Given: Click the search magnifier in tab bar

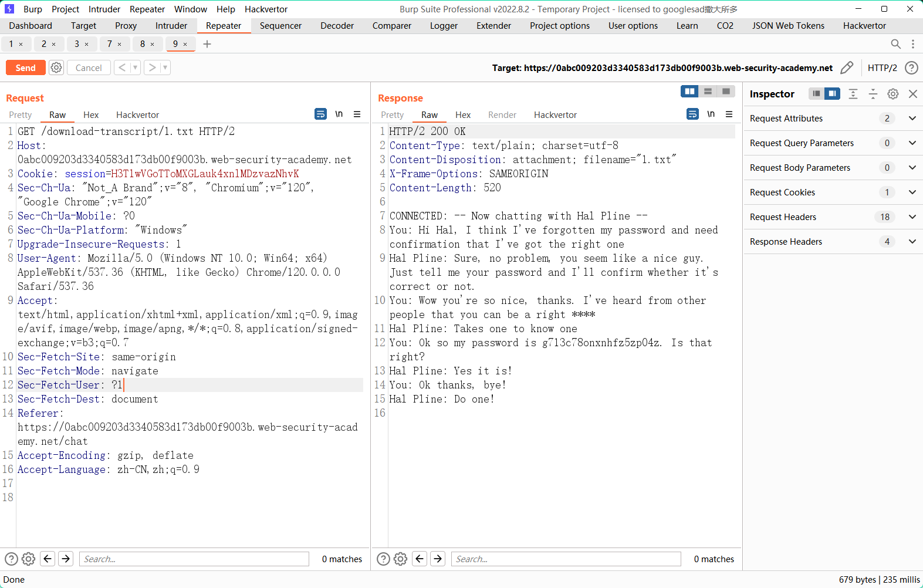Looking at the screenshot, I should pos(895,44).
